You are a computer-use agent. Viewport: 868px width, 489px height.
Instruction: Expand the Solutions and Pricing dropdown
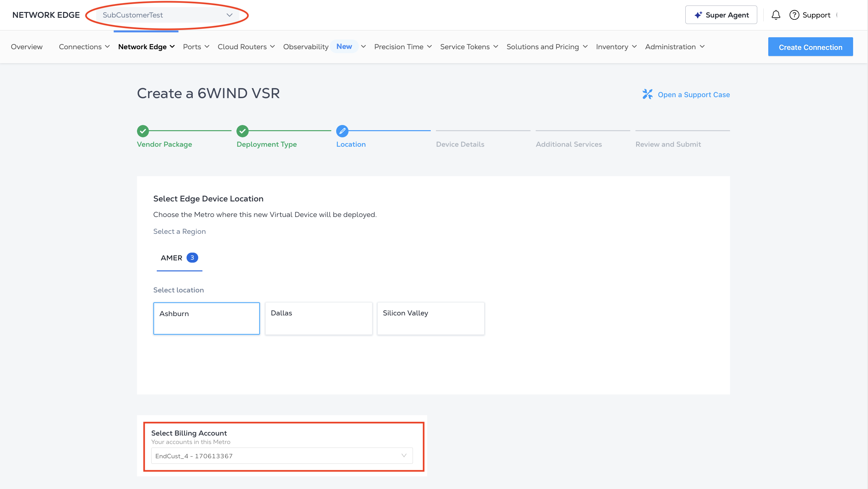pyautogui.click(x=547, y=47)
